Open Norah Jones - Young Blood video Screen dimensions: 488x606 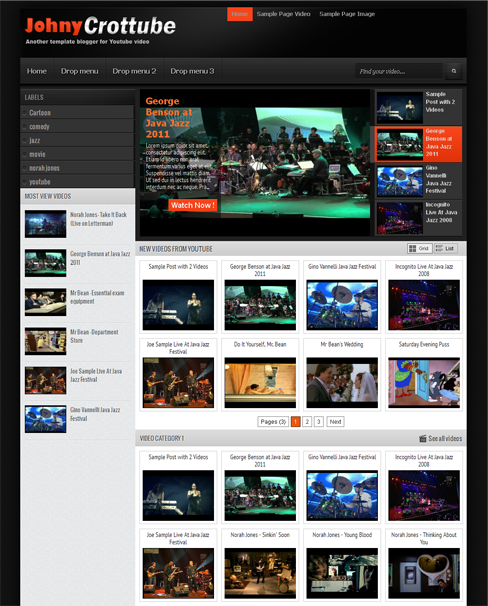click(342, 565)
